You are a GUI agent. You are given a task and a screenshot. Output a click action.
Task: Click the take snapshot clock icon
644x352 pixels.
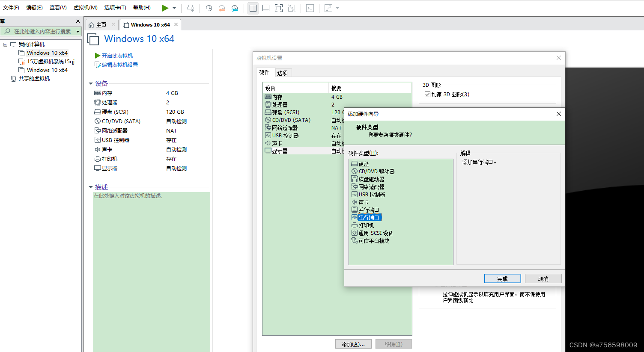point(209,8)
